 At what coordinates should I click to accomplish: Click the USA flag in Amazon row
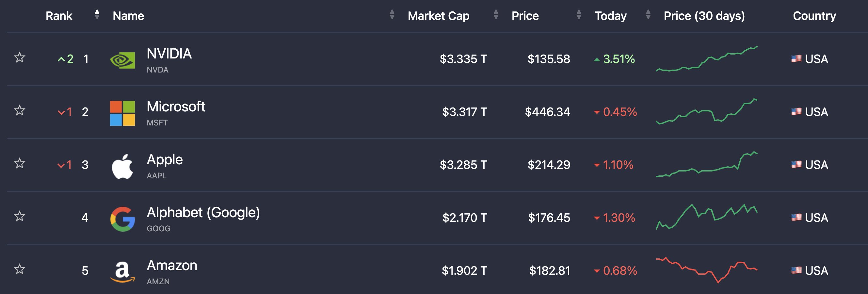(796, 270)
